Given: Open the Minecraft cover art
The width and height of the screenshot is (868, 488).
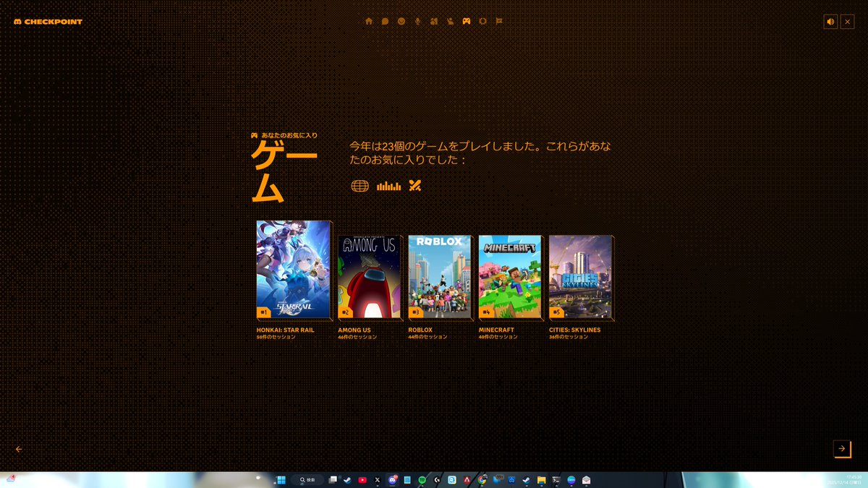Looking at the screenshot, I should [x=510, y=277].
